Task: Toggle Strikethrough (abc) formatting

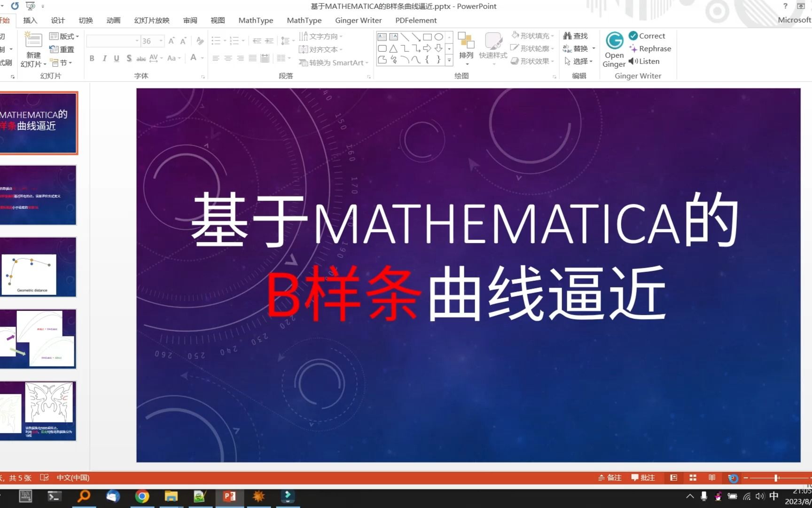Action: 141,58
